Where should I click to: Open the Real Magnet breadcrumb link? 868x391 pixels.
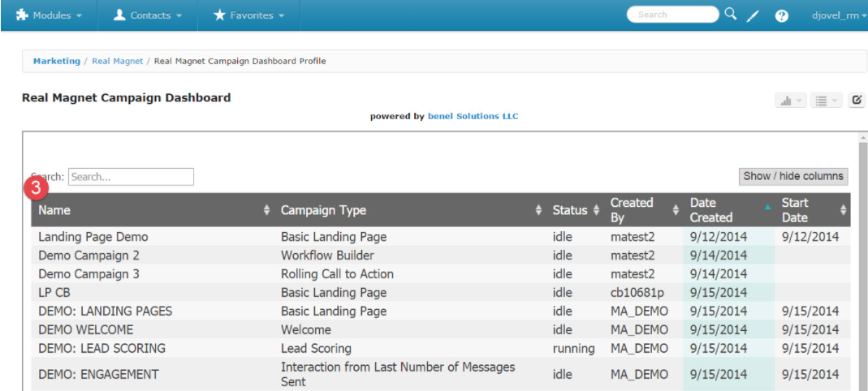(118, 62)
